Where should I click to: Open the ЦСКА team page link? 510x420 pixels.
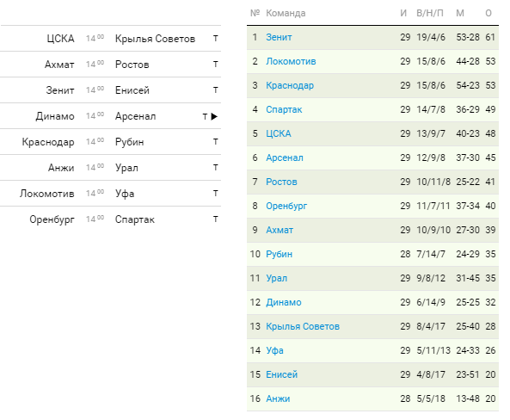pos(279,133)
